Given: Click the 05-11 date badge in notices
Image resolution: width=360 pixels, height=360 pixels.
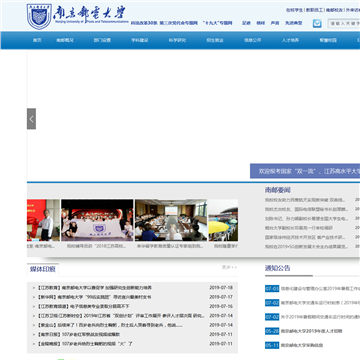Looking at the screenshot, I should click(x=272, y=345).
